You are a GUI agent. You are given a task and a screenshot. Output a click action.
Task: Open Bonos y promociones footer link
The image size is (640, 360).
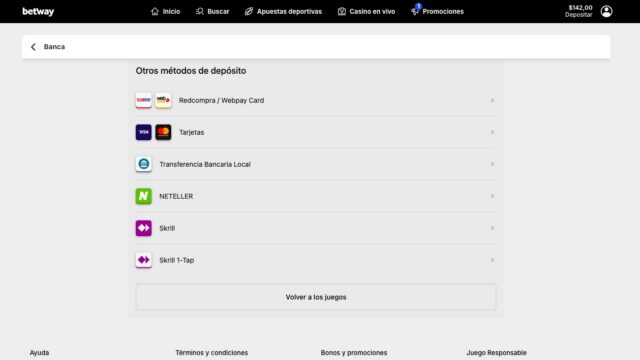coord(353,353)
